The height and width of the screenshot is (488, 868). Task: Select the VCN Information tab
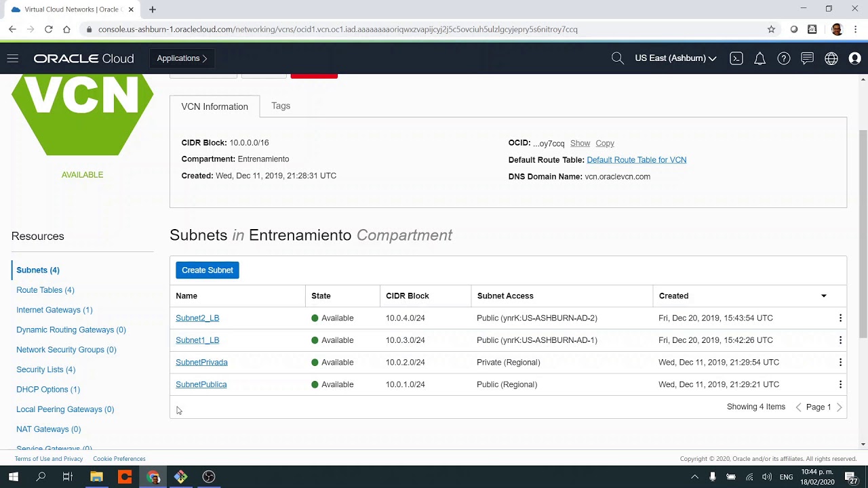(214, 106)
